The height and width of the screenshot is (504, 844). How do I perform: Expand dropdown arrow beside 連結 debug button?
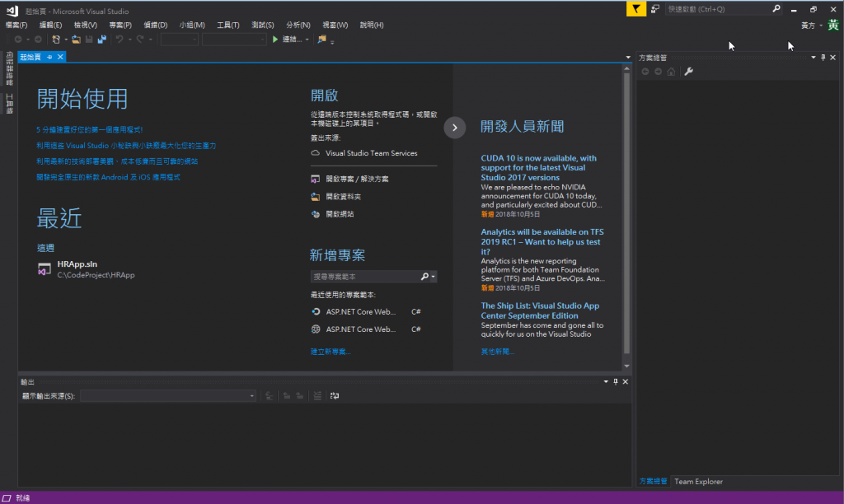click(x=307, y=40)
